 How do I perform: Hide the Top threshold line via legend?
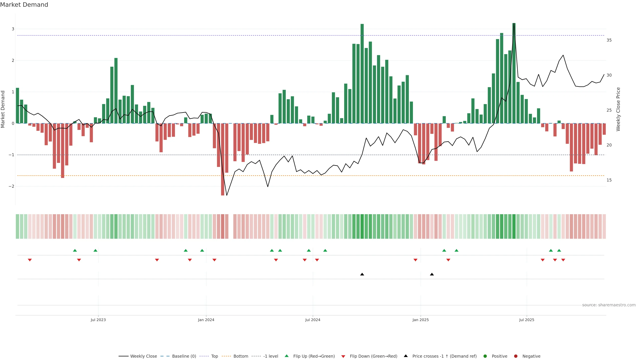point(214,356)
